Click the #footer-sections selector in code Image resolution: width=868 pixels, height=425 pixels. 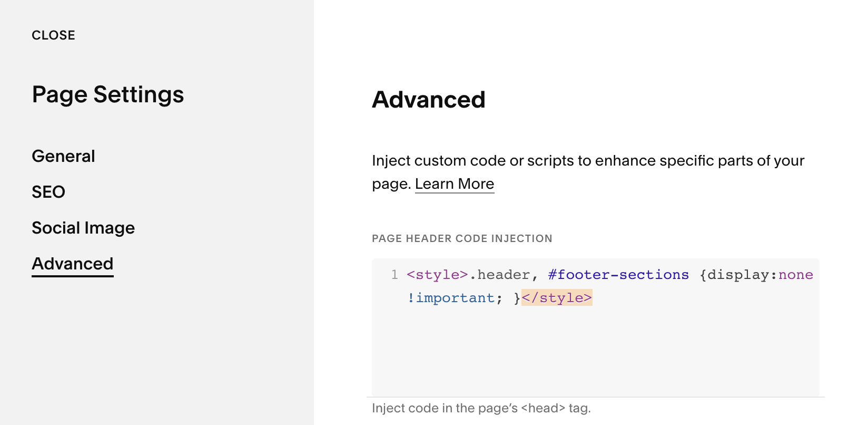tap(618, 275)
